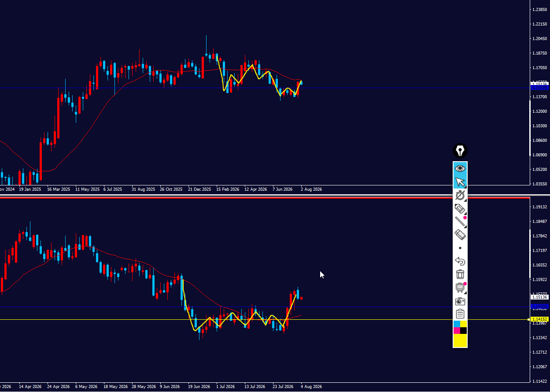Select the line drawing tool
This screenshot has width=550, height=392.
(x=460, y=222)
